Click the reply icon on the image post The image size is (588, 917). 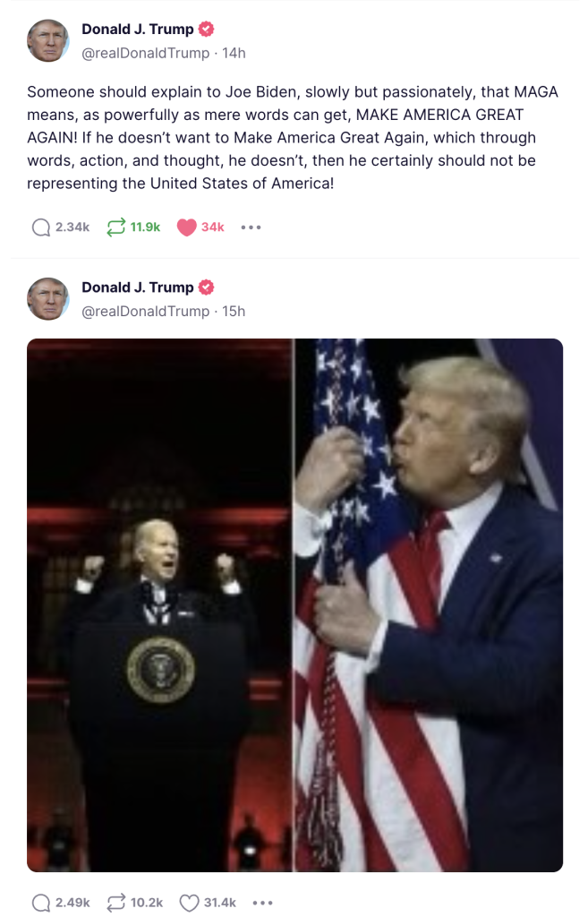(x=41, y=903)
